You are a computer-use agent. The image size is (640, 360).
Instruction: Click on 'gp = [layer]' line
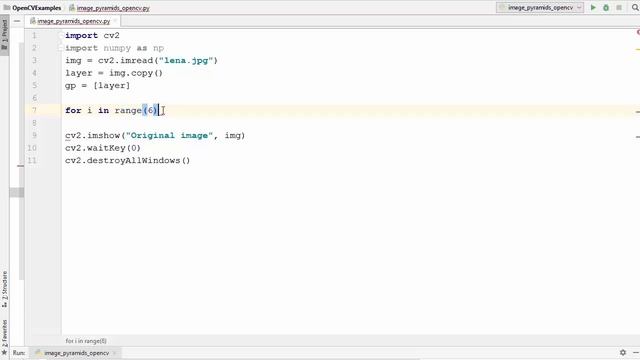[98, 86]
